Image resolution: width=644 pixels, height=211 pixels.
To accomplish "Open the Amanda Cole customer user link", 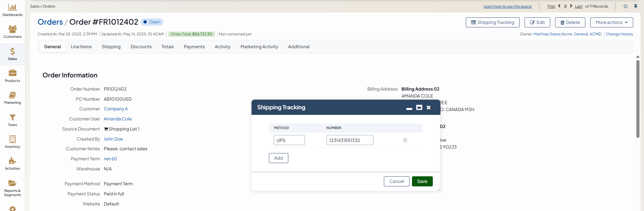I will pos(118,119).
